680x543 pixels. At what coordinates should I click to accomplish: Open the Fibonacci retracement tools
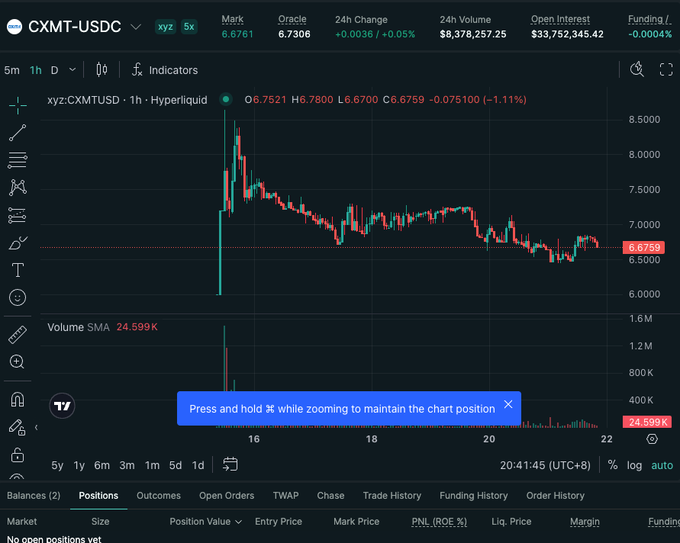click(x=18, y=160)
